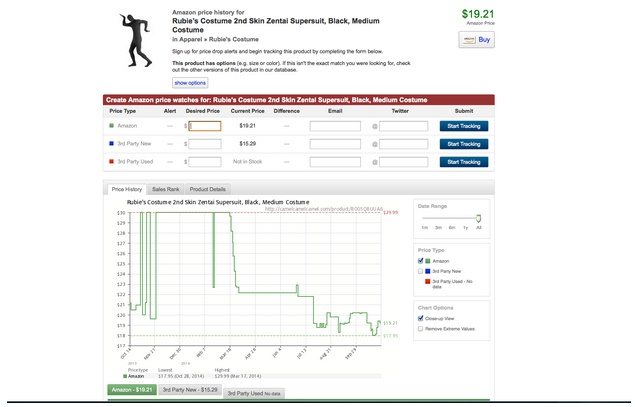
Task: Click the $19.21 Amazon Price heading
Action: pos(478,14)
